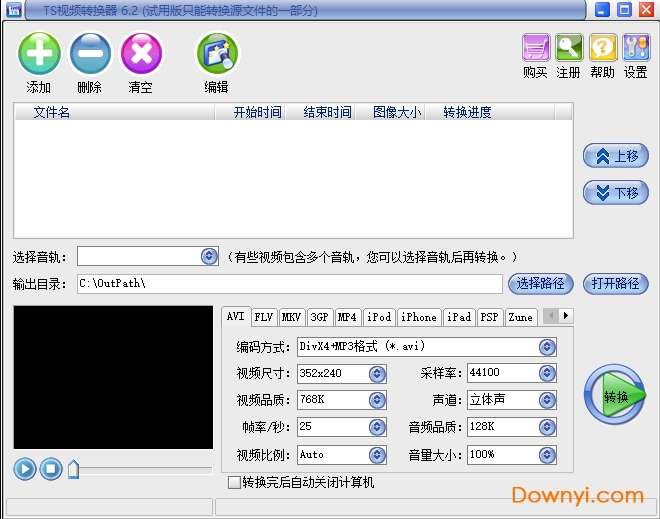Viewport: 660px width, 519px height.
Task: Click the Open Path (打开路径) button
Action: tap(615, 283)
